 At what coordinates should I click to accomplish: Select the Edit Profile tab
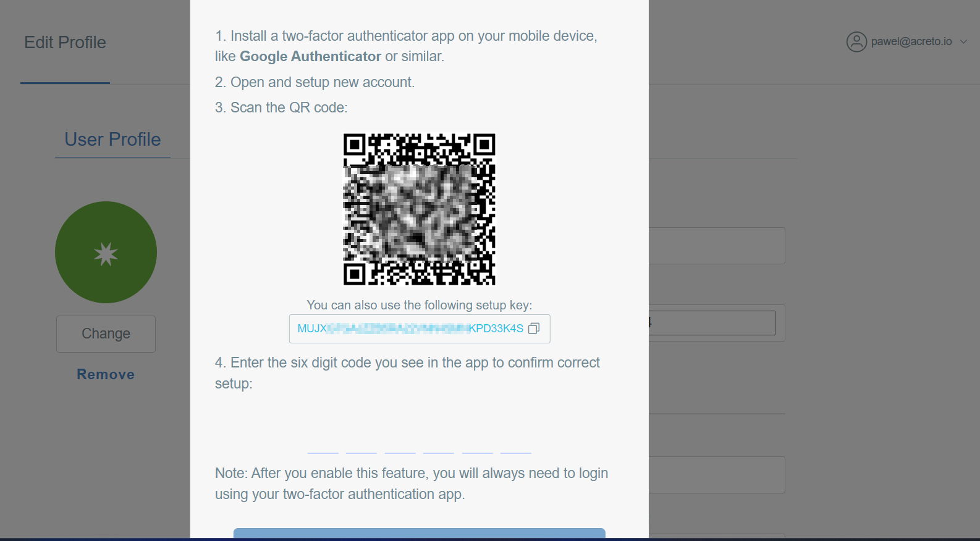point(65,43)
